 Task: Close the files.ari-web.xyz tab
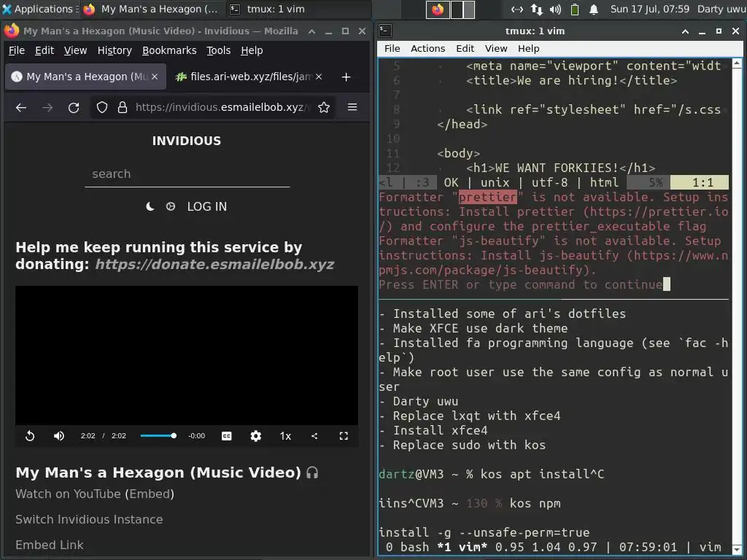[x=319, y=77]
